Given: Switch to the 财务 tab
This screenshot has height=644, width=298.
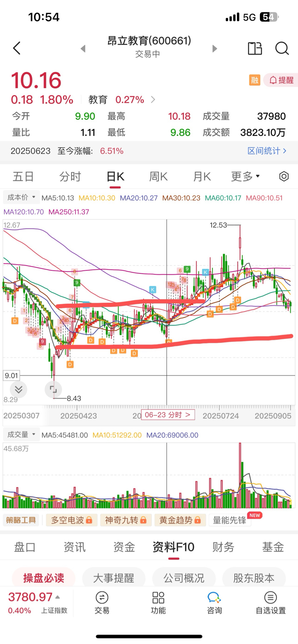Looking at the screenshot, I should click(223, 547).
